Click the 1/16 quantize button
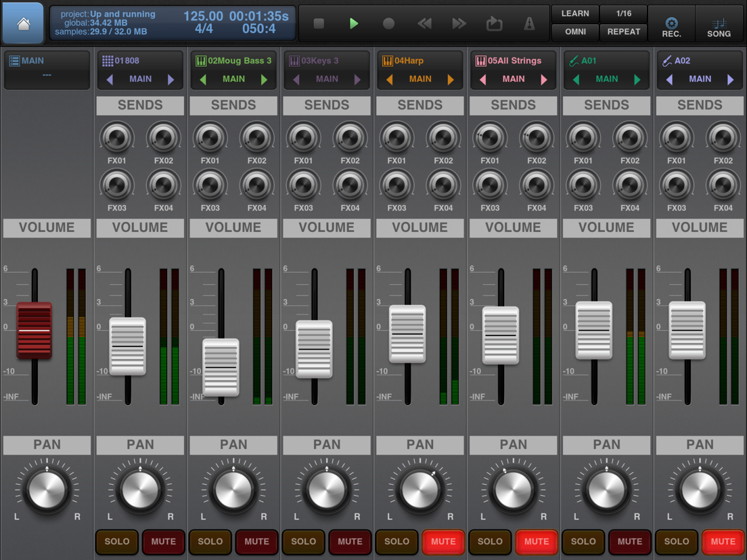The width and height of the screenshot is (747, 560). click(624, 14)
